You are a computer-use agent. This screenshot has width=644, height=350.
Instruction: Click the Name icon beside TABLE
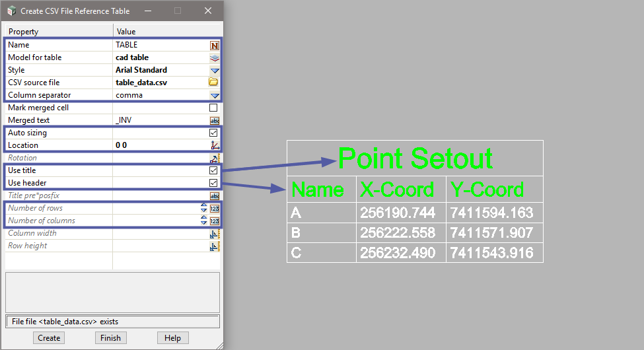pos(213,45)
